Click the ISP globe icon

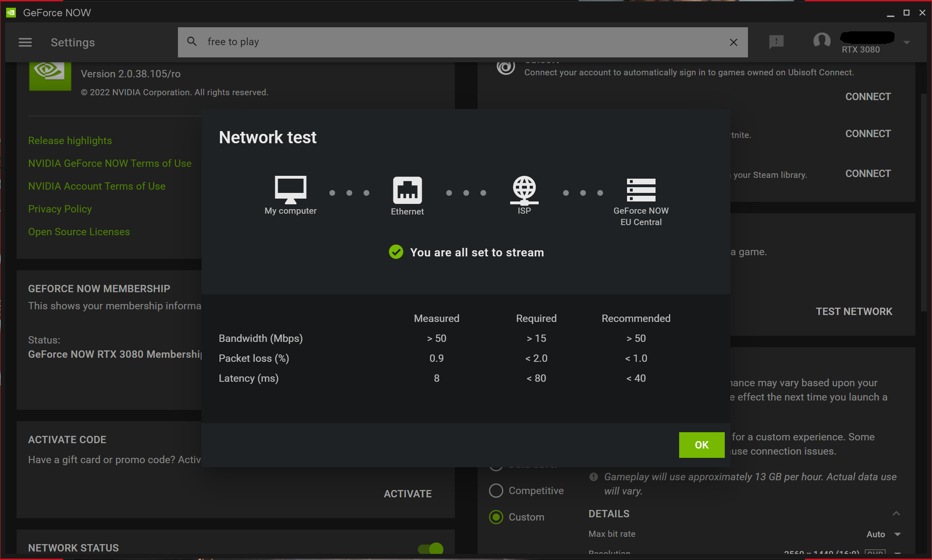(524, 190)
